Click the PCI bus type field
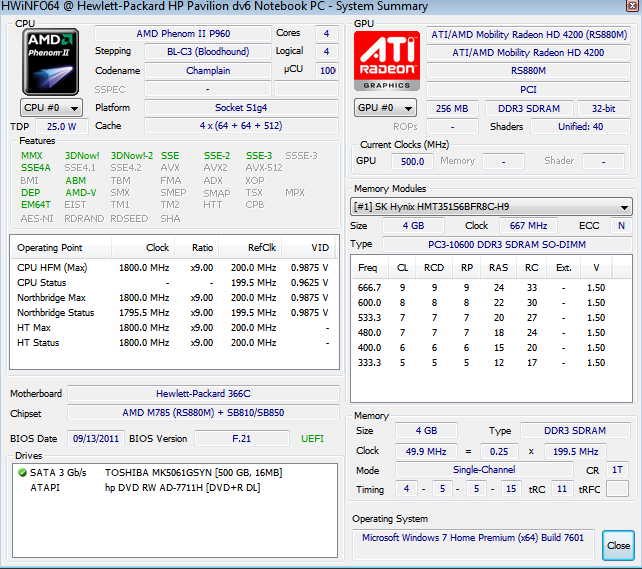 coord(529,90)
